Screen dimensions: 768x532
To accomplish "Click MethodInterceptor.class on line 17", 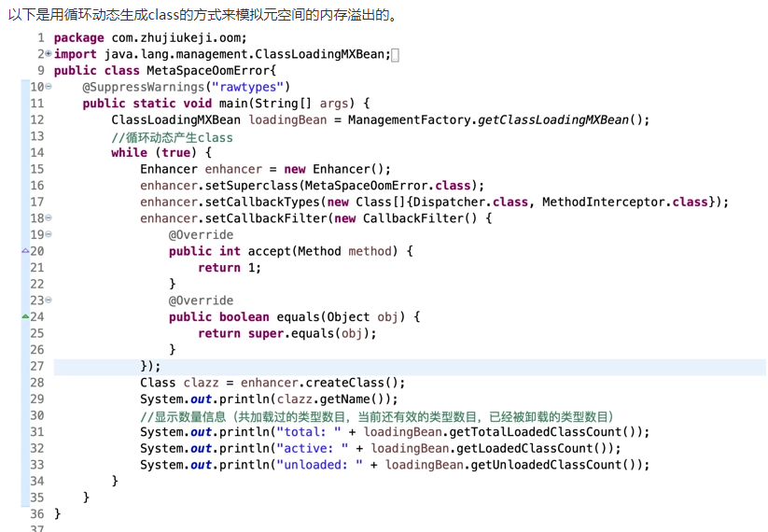I will [x=625, y=203].
